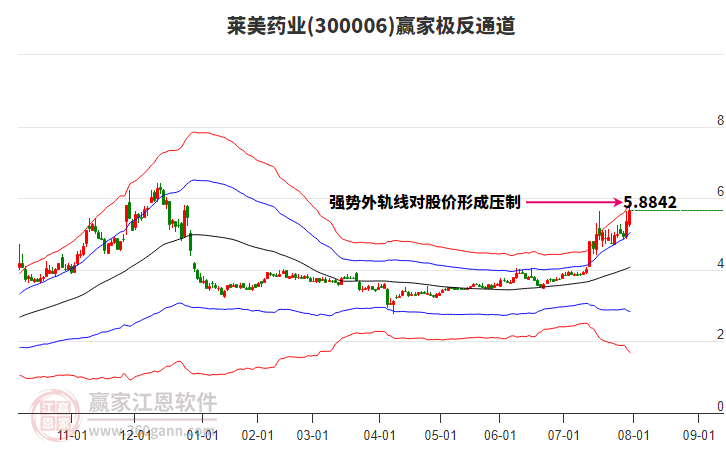Viewport: 726px width, 450px height.
Task: Click the 04-01 date label
Action: (x=380, y=436)
